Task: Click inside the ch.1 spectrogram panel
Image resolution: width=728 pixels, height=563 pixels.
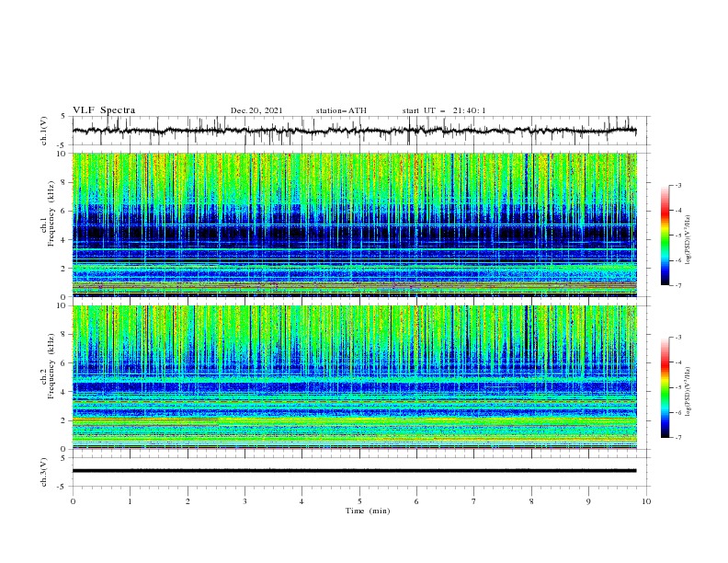Action: click(x=354, y=224)
